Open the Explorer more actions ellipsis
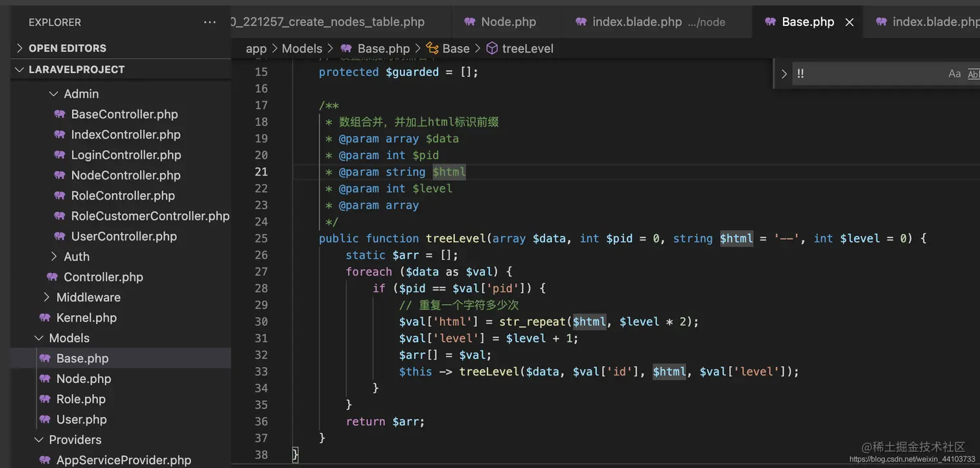 [x=210, y=22]
